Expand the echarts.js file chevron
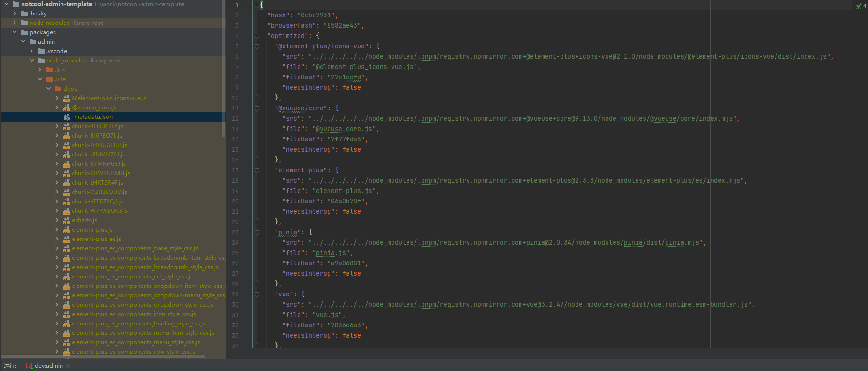868x371 pixels. [57, 220]
